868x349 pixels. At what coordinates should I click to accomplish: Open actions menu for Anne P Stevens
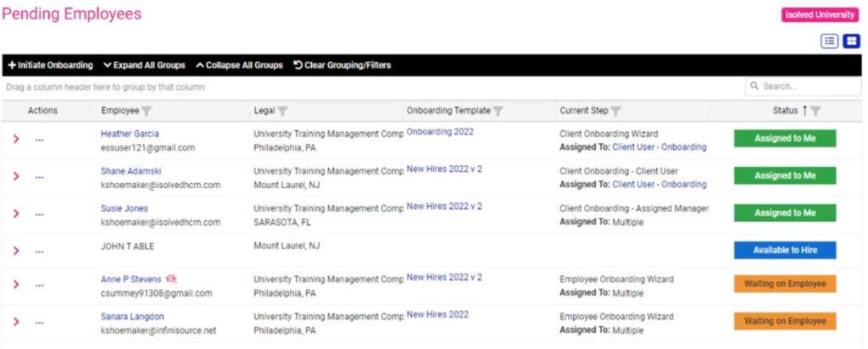(39, 285)
